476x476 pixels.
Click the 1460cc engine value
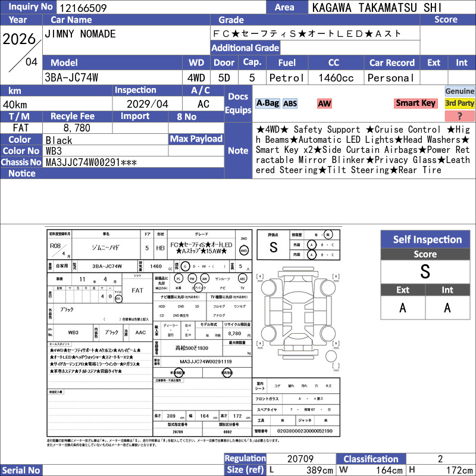(x=336, y=78)
